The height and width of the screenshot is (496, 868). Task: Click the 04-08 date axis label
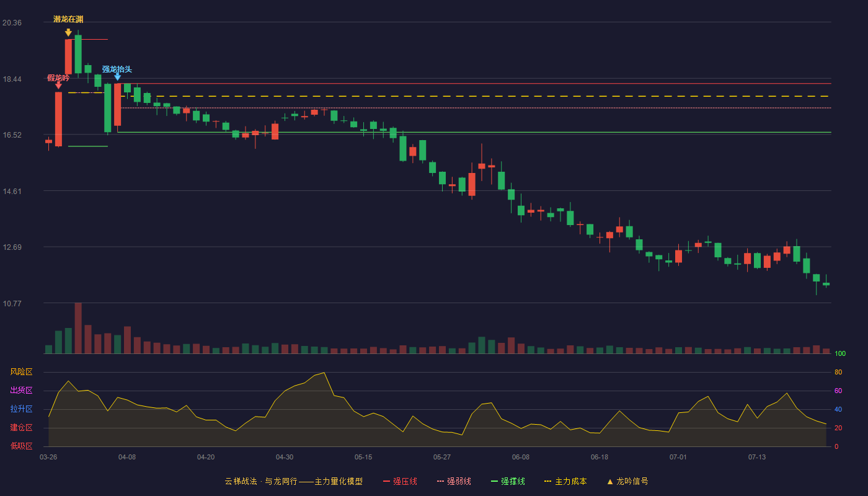127,457
